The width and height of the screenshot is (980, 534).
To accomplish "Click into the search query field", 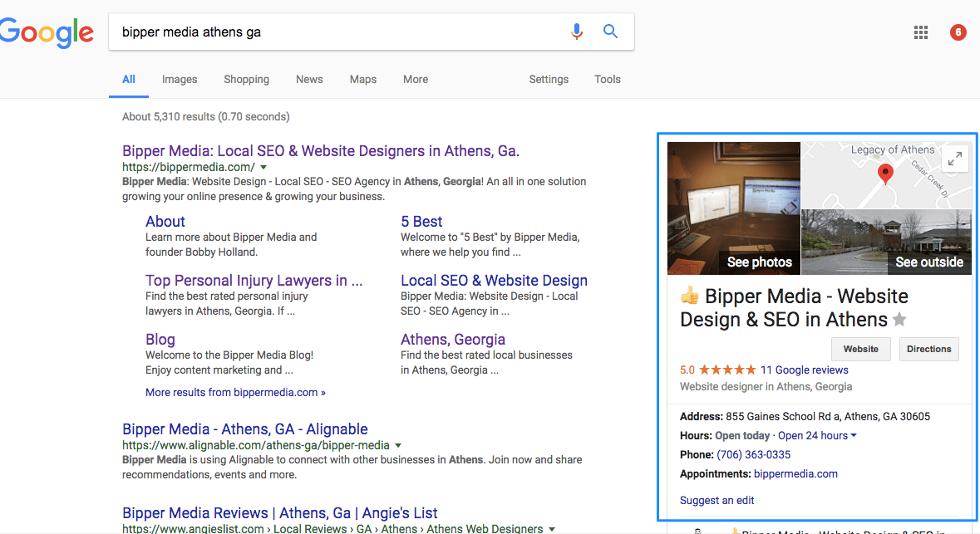I will 337,32.
